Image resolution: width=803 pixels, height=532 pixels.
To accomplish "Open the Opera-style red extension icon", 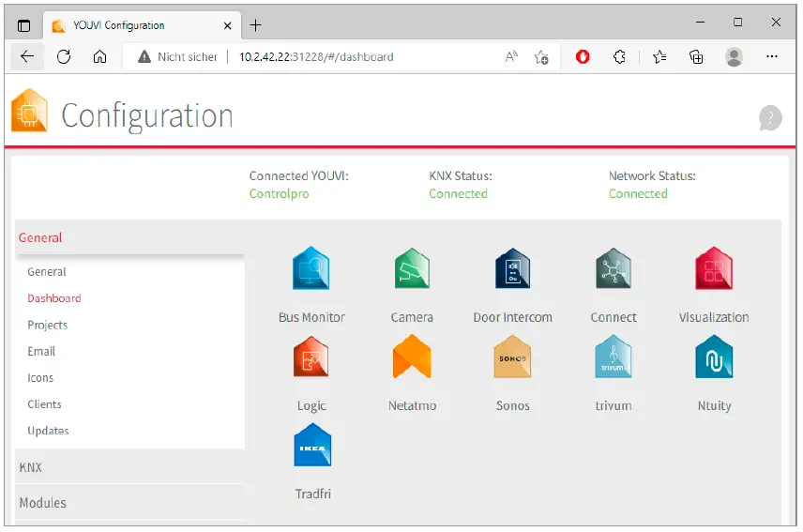I will 583,56.
